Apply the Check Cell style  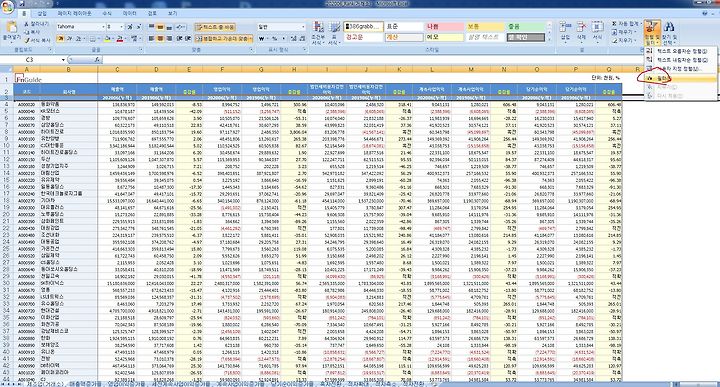point(525,37)
